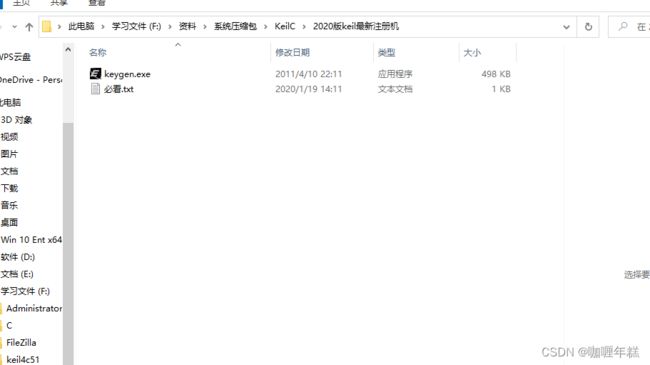Open 图片 folder in sidebar

[10, 154]
